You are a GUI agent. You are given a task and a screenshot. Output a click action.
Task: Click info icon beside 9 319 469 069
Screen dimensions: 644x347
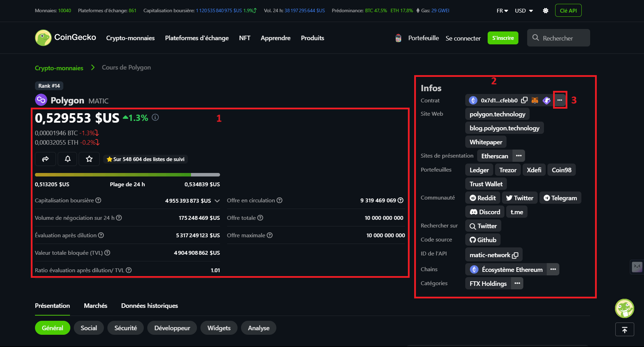point(401,200)
